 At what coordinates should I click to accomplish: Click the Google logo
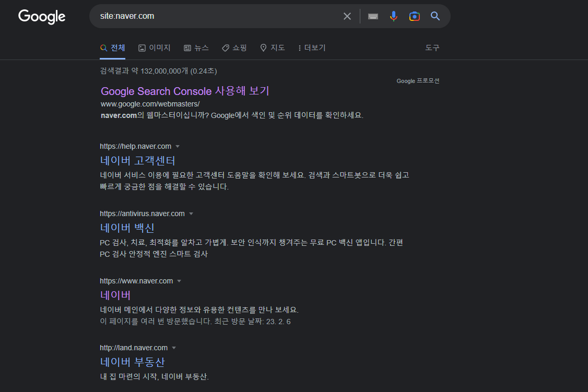point(42,17)
